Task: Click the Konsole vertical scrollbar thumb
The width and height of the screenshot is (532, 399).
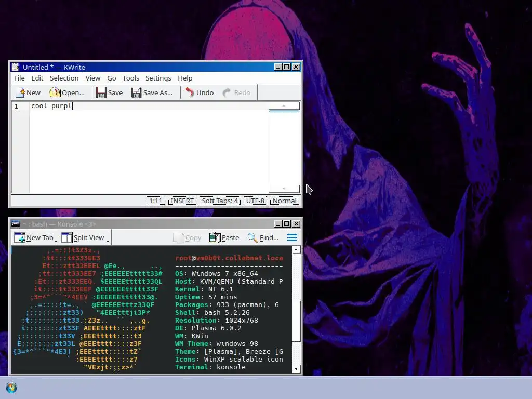Action: (296, 321)
